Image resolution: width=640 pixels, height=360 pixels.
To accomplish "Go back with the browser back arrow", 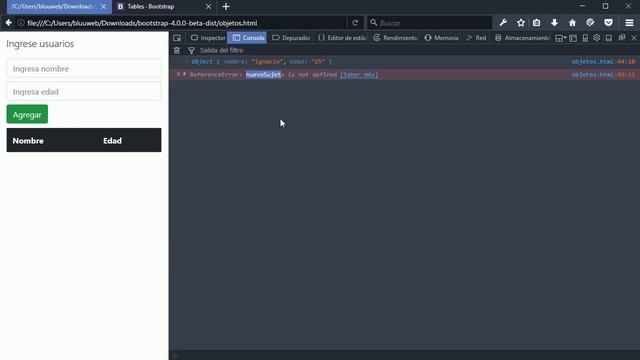I will click(9, 23).
